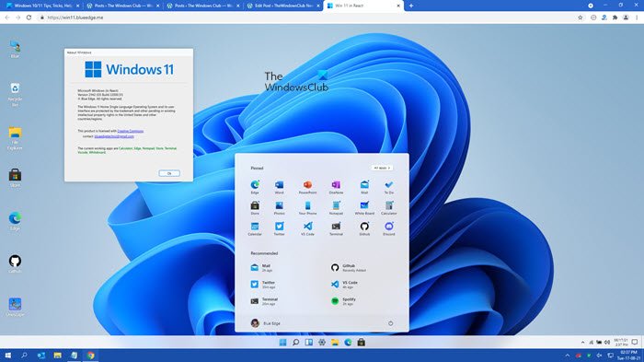
Task: Open Notepad from the pinned grid
Action: 336,207
